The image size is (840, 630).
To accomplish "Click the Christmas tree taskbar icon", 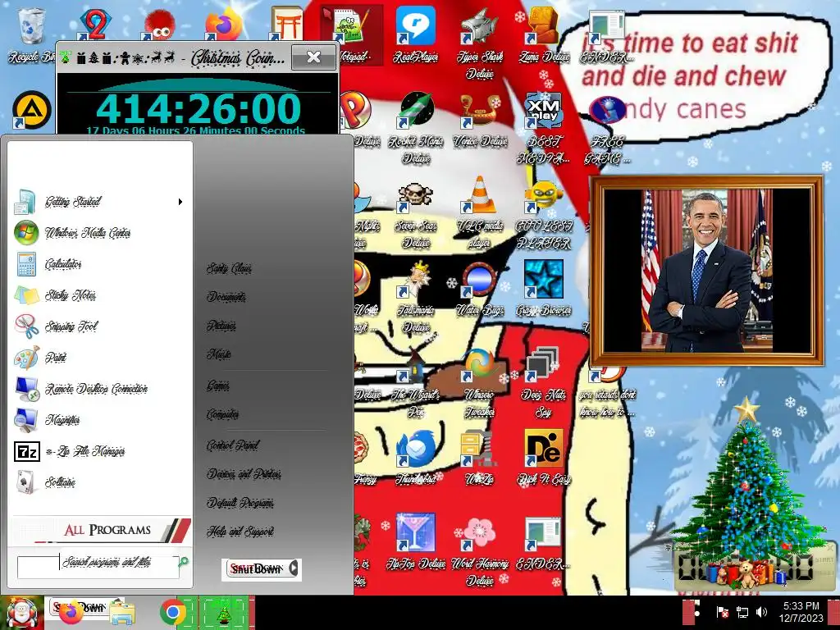I will (223, 614).
